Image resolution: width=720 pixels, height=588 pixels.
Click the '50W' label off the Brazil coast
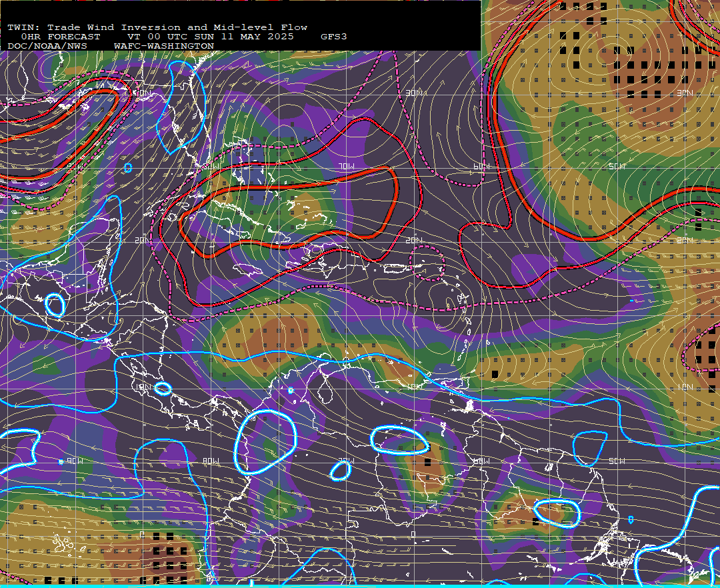coord(617,461)
